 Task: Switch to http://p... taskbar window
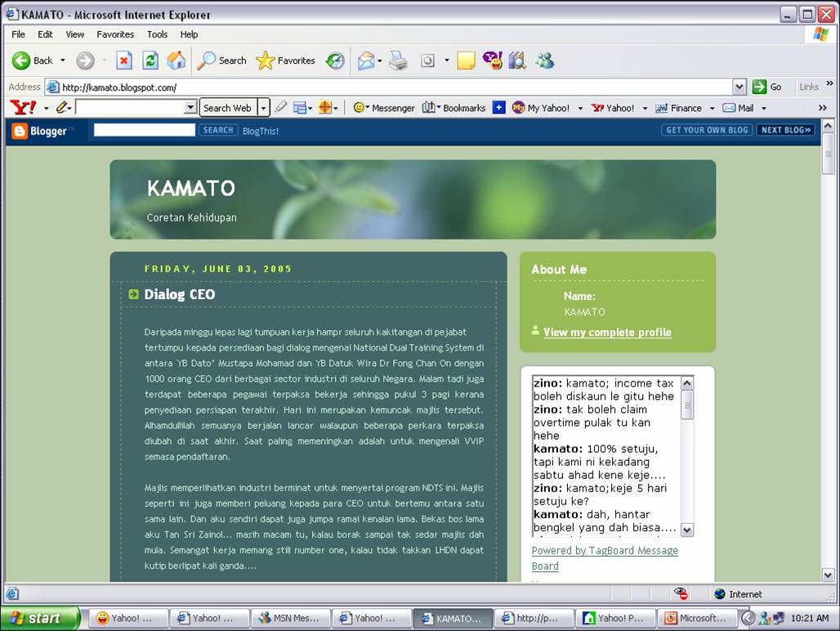click(534, 618)
